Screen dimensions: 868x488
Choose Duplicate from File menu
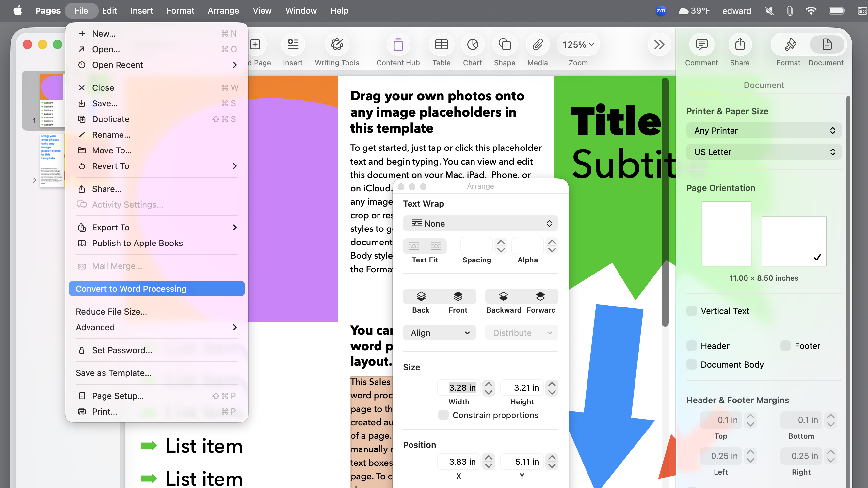[157, 119]
